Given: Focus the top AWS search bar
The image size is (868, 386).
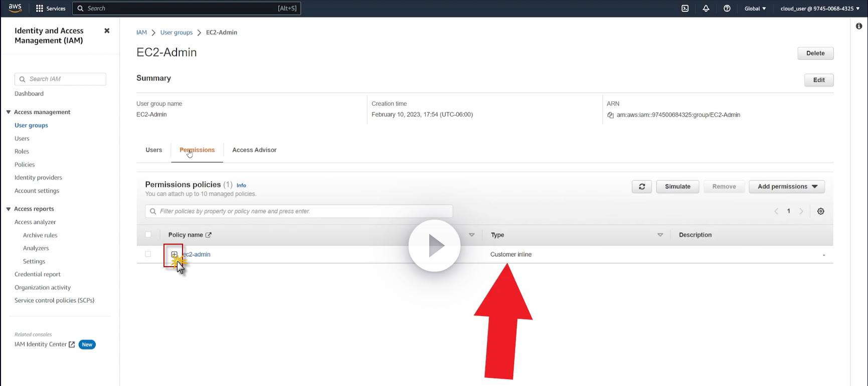Looking at the screenshot, I should click(x=187, y=9).
